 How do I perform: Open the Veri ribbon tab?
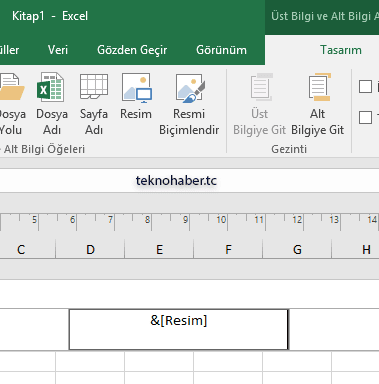click(58, 50)
